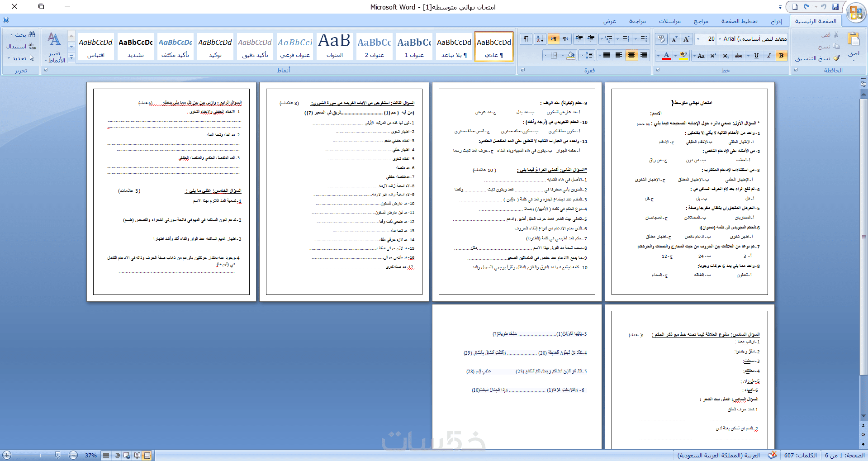868x461 pixels.
Task: Click the Change Styles icon
Action: [x=55, y=48]
